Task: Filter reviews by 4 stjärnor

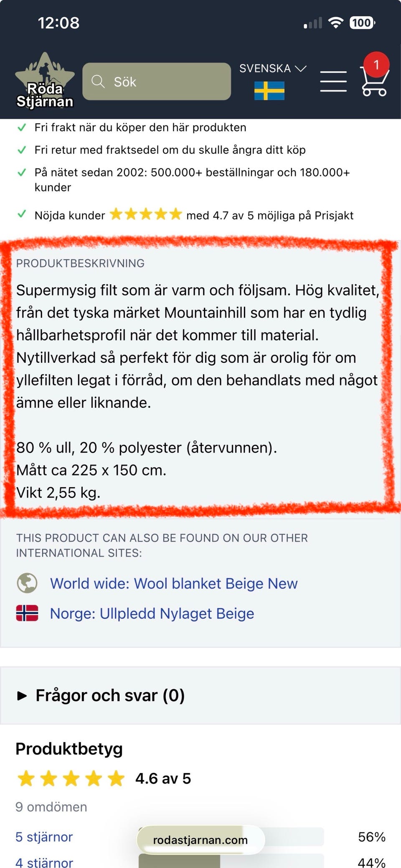Action: click(x=44, y=862)
